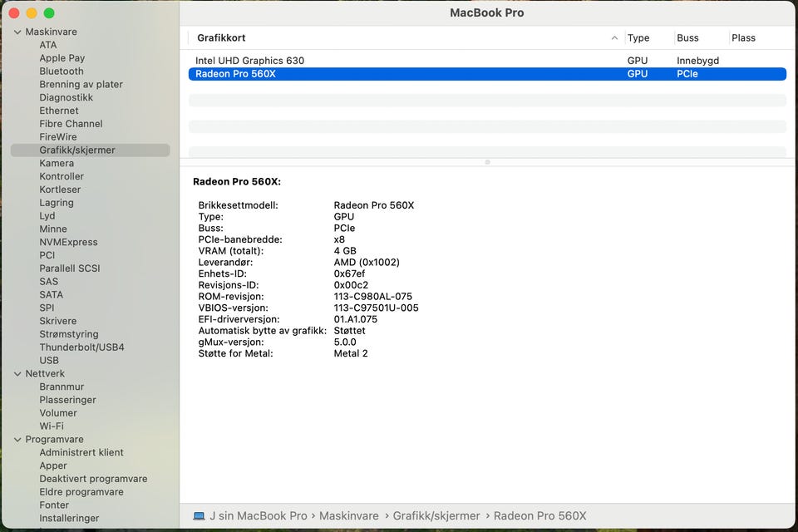
Task: Open FireWire in the sidebar
Action: [58, 137]
